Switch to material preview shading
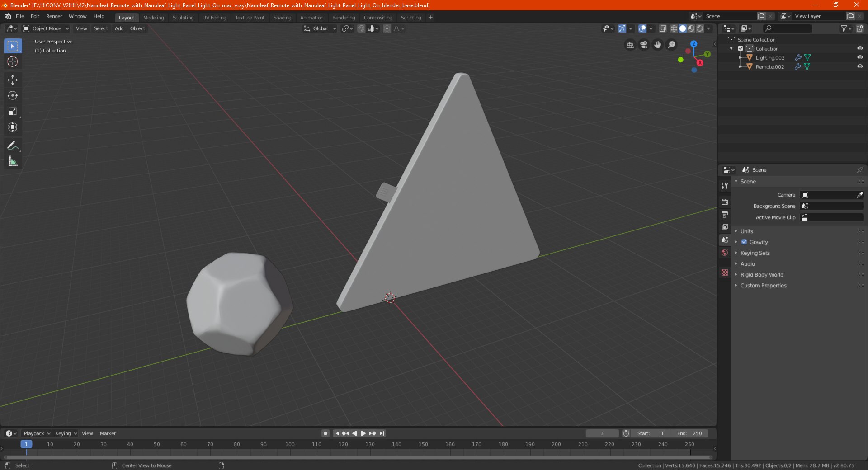 point(691,28)
